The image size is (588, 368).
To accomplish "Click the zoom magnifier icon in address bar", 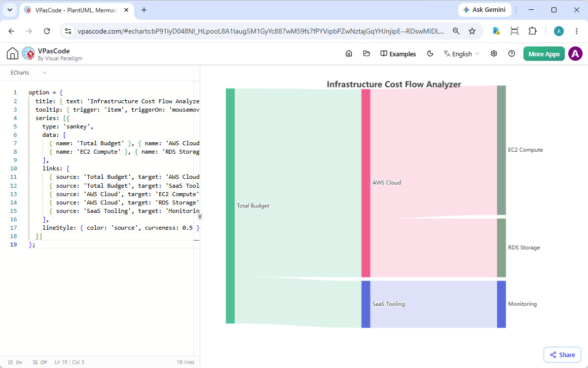I will pyautogui.click(x=456, y=31).
